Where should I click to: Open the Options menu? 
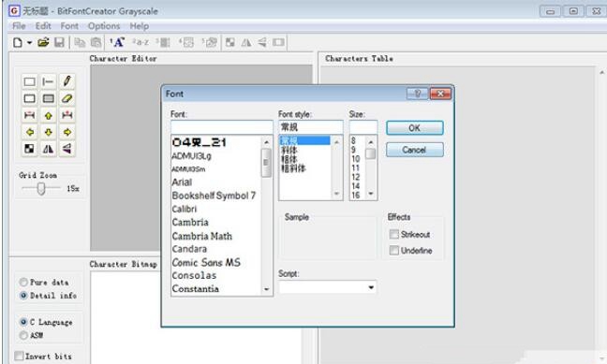click(104, 26)
